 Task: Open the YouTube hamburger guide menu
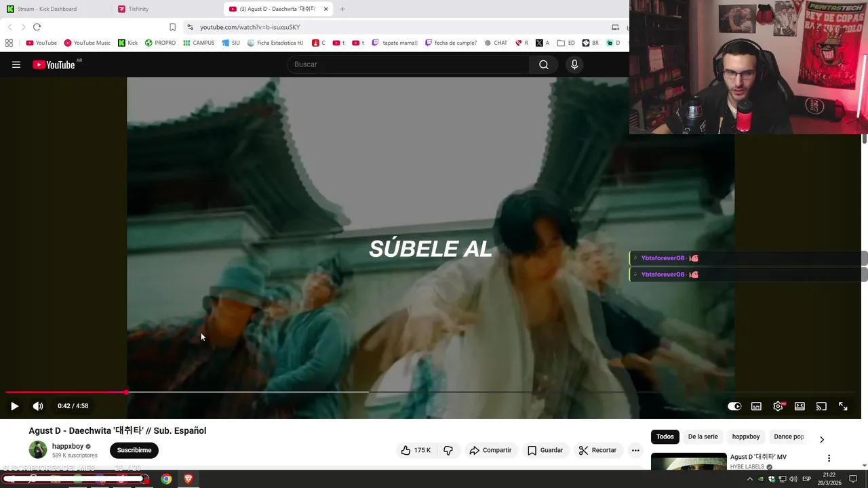click(16, 64)
